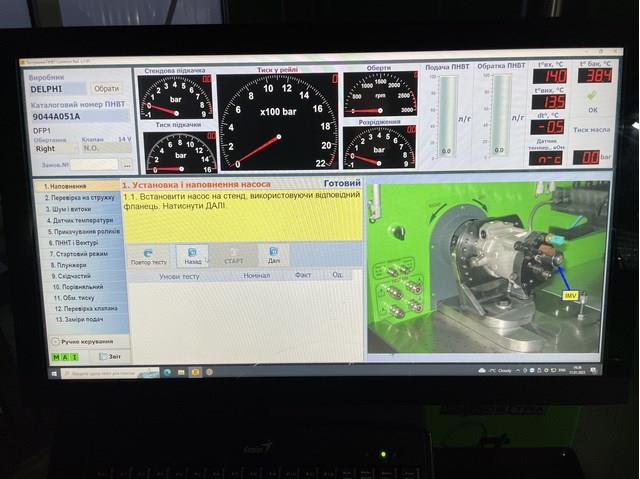Viewport: 640px width, 479px height.
Task: Click the Замов.№ order number field
Action: (x=94, y=164)
